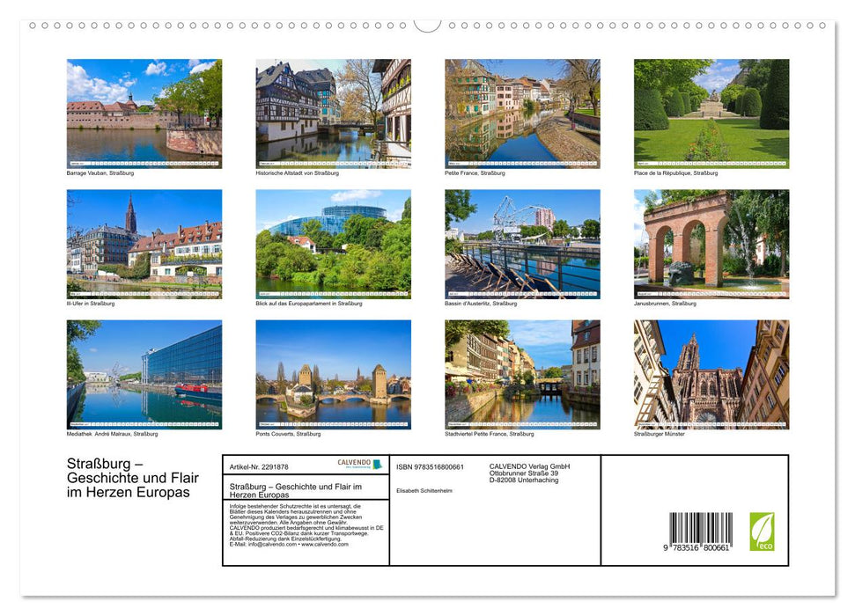Click the large calendar title beside the info box

click(x=132, y=478)
